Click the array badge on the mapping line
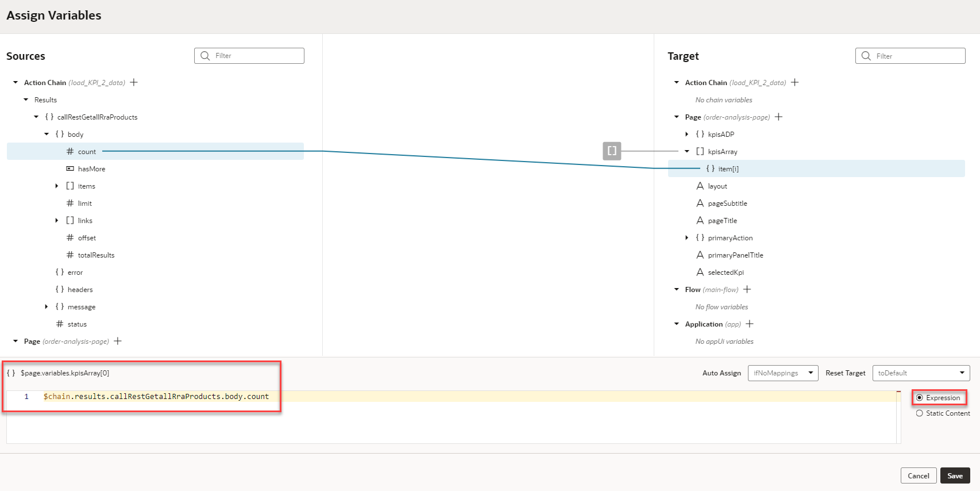Image resolution: width=980 pixels, height=491 pixels. coord(611,151)
